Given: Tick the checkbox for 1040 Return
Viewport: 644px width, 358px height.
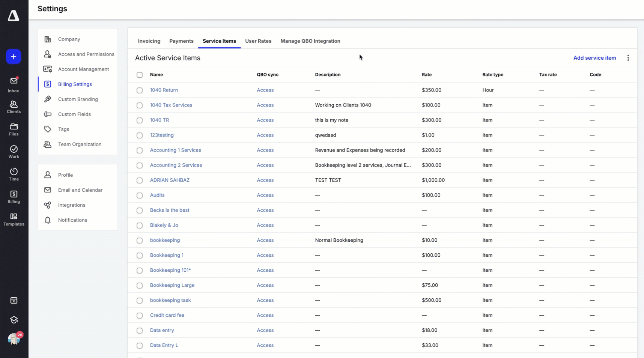Looking at the screenshot, I should click(140, 90).
